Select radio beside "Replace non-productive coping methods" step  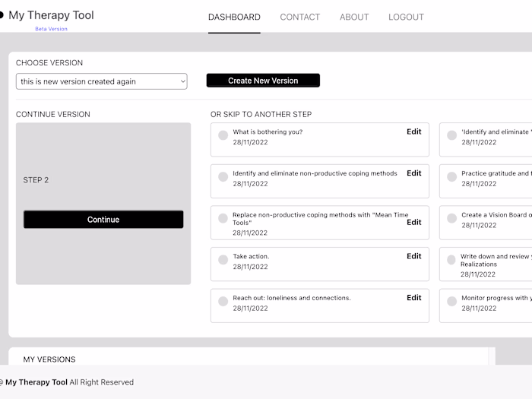[223, 218]
